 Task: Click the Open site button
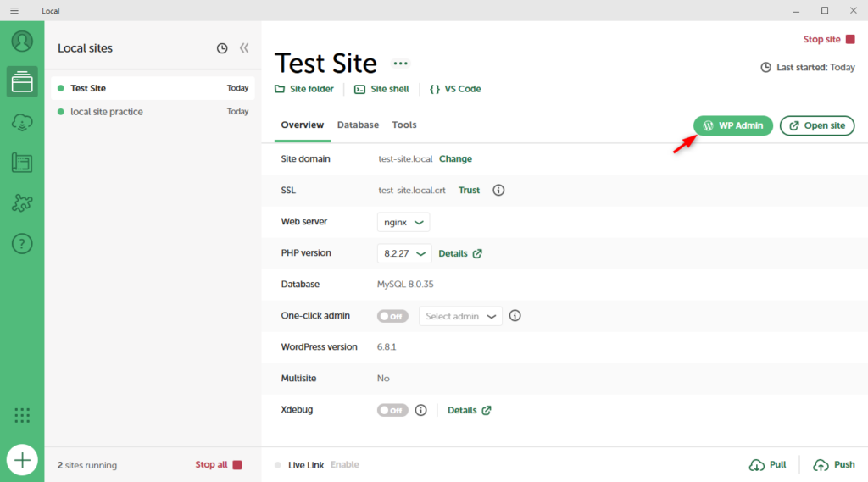coord(817,125)
